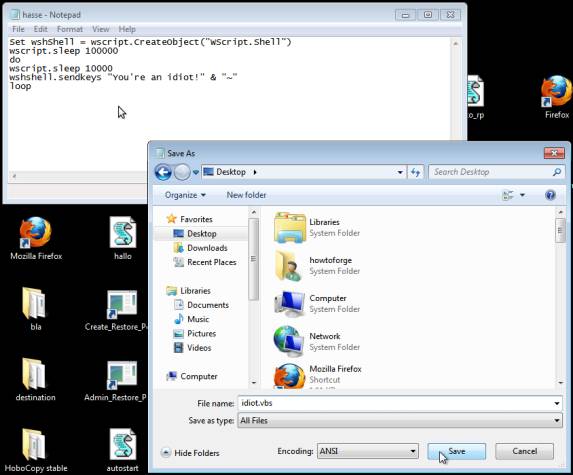This screenshot has height=475, width=573.
Task: Select the hallo script file on desktop
Action: tap(123, 238)
